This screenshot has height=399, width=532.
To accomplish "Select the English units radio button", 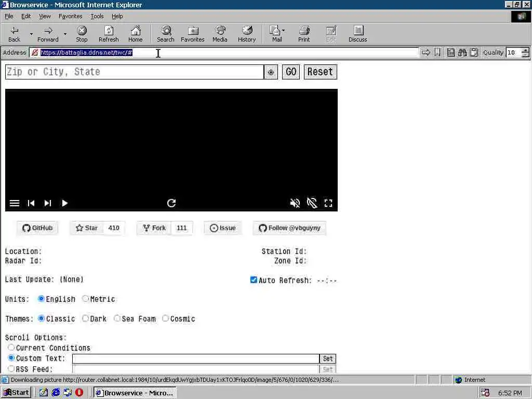I will 41,299.
